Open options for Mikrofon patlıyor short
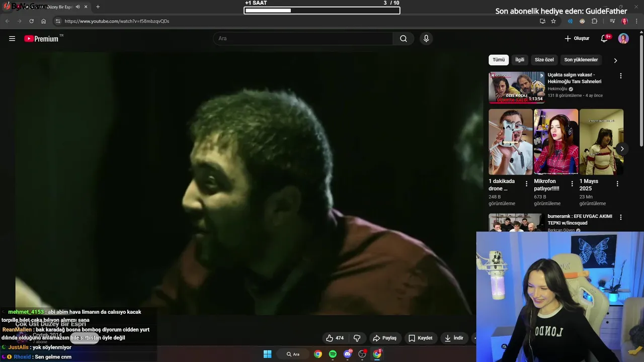 (x=572, y=184)
